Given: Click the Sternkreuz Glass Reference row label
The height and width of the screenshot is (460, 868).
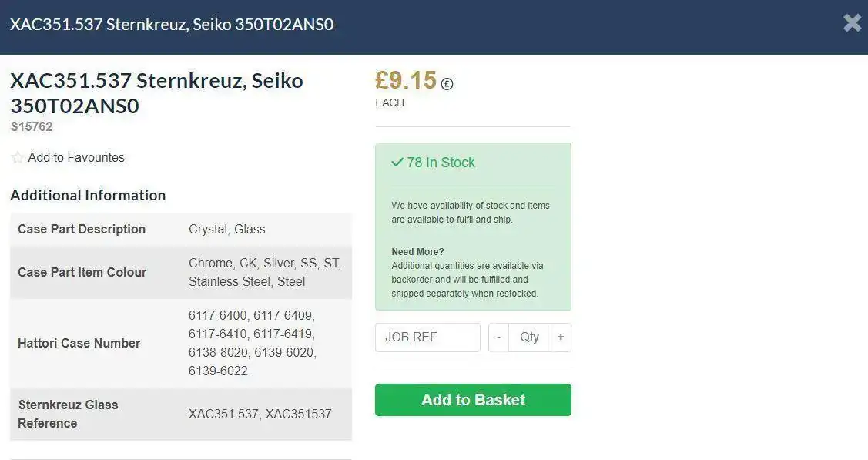Looking at the screenshot, I should click(x=68, y=414).
